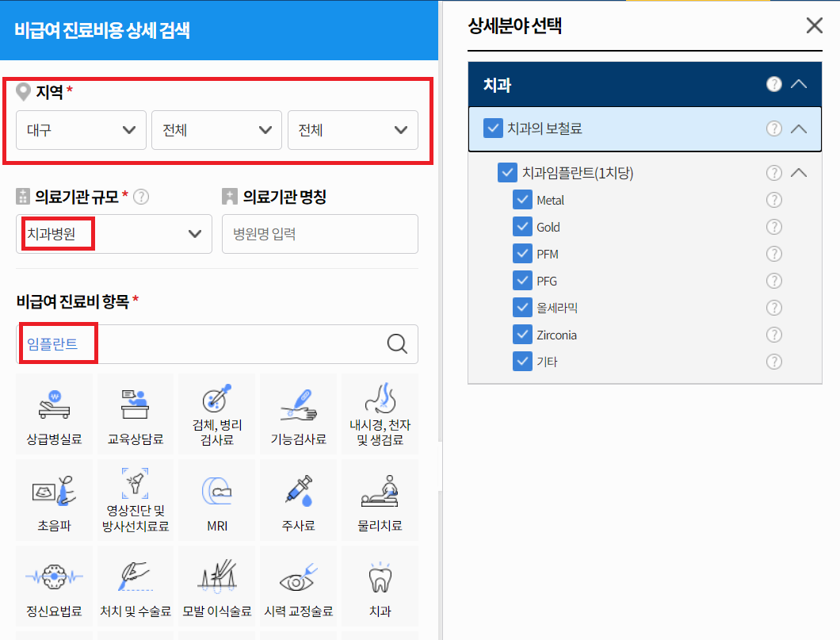840x640 pixels.
Task: Show help for 기타 item
Action: pos(773,362)
